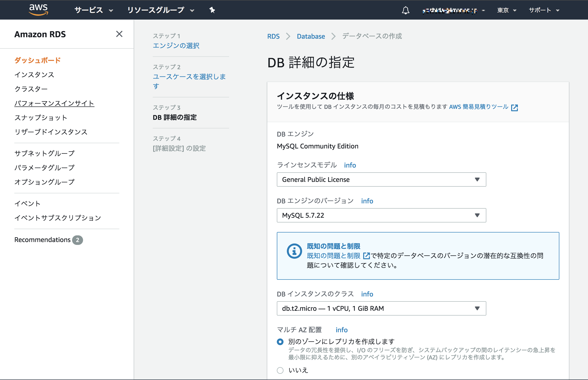Click info link next to DB インスタンスのクラス
Image resolution: width=588 pixels, height=380 pixels.
[x=367, y=294]
